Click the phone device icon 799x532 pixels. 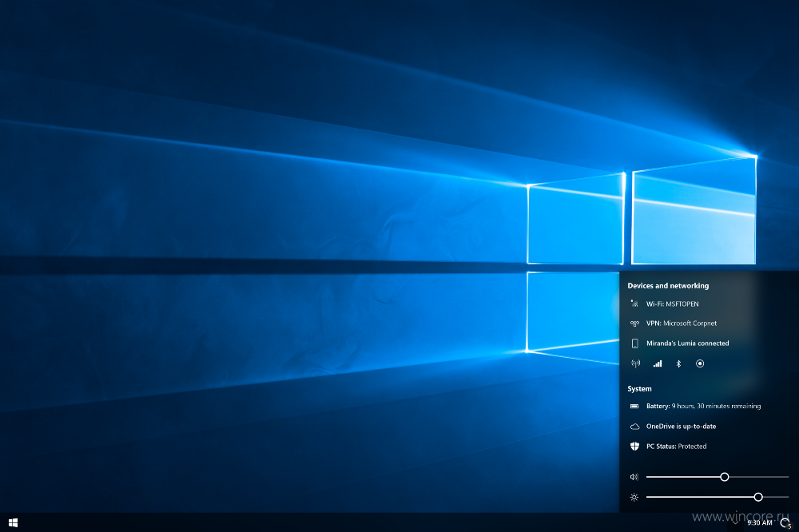(x=634, y=343)
